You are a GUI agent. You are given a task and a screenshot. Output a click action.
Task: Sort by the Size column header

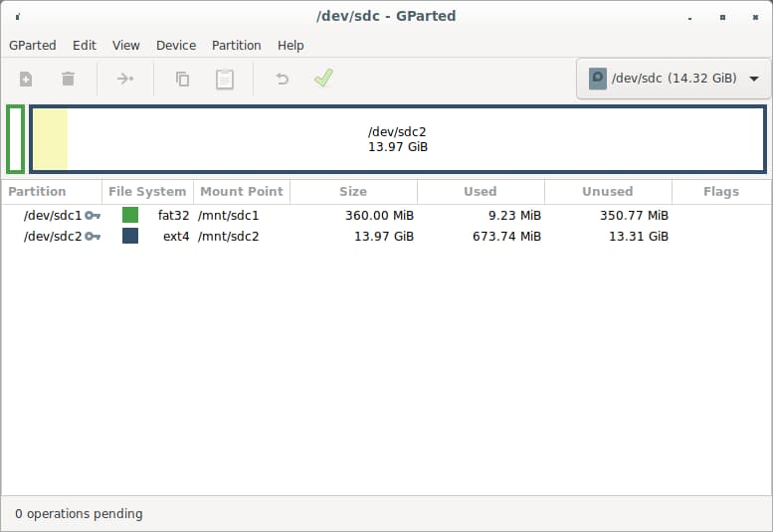352,191
